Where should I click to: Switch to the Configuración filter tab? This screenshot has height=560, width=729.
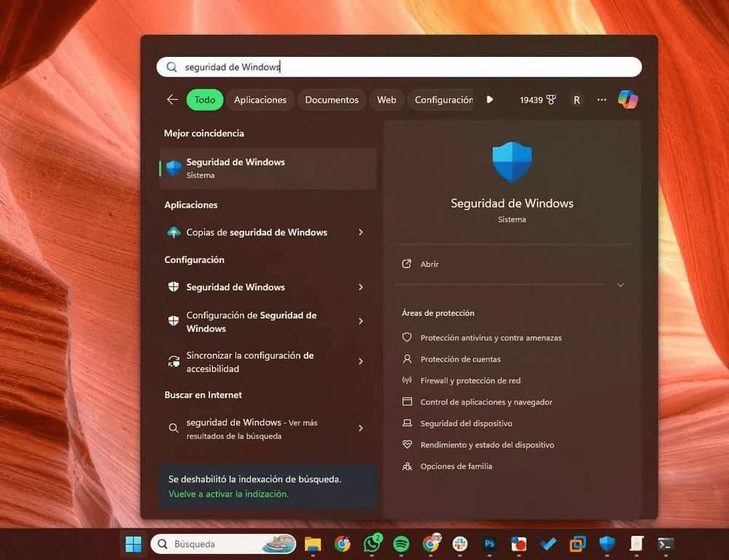[442, 100]
